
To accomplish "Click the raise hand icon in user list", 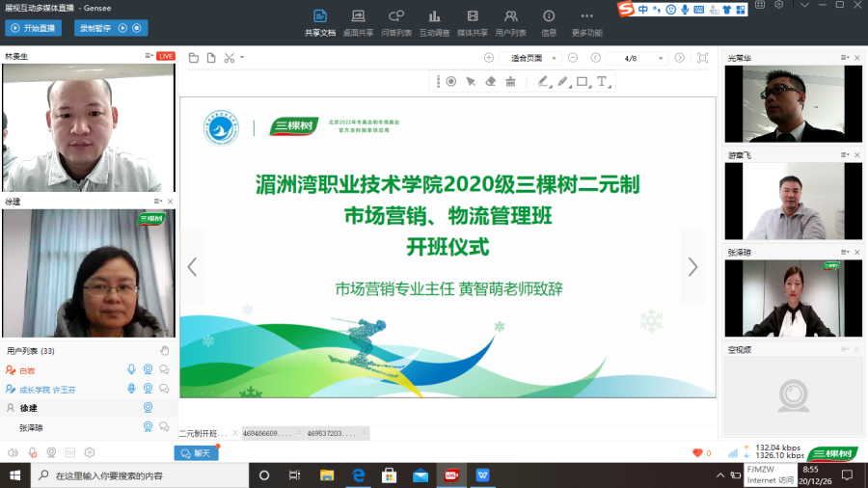I will (x=164, y=351).
